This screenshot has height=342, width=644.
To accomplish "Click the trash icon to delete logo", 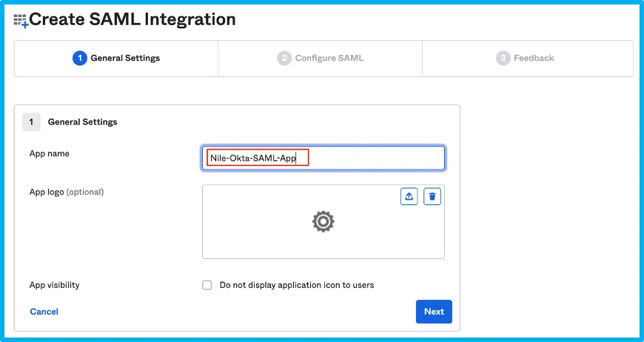I will tap(432, 197).
